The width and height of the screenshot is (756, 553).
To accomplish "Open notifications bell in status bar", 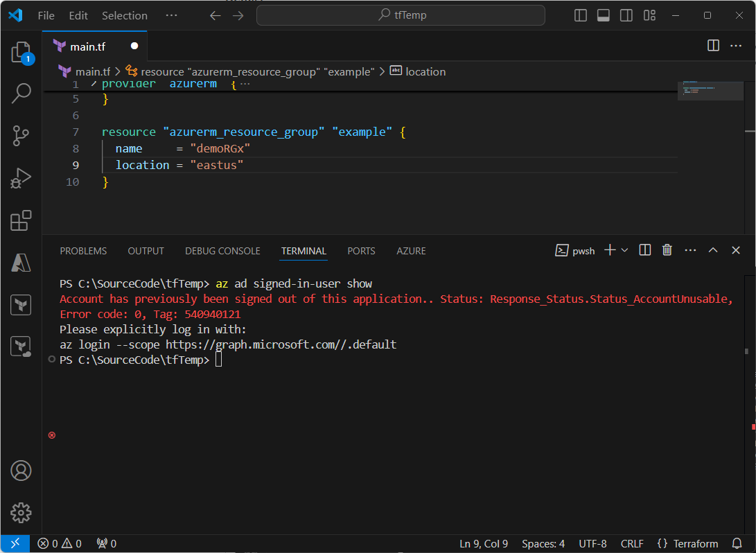I will (x=737, y=543).
